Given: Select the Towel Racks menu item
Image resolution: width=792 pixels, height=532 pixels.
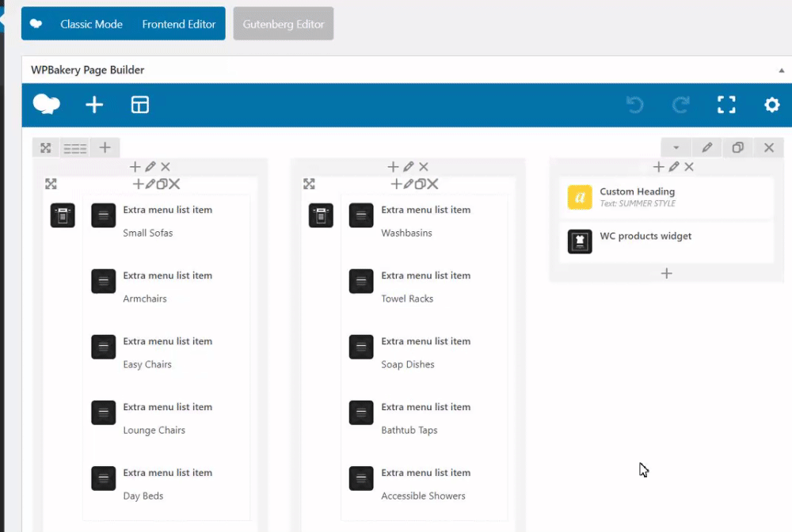Looking at the screenshot, I should coord(407,298).
